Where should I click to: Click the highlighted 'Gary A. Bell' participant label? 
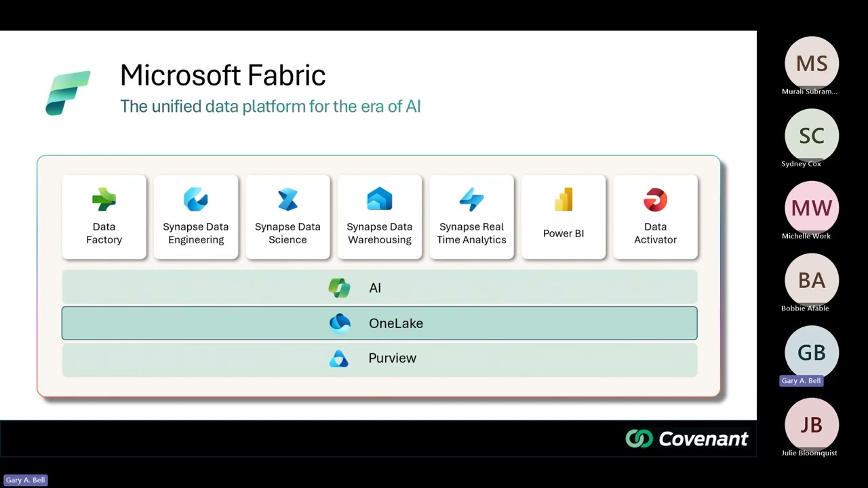coord(801,381)
